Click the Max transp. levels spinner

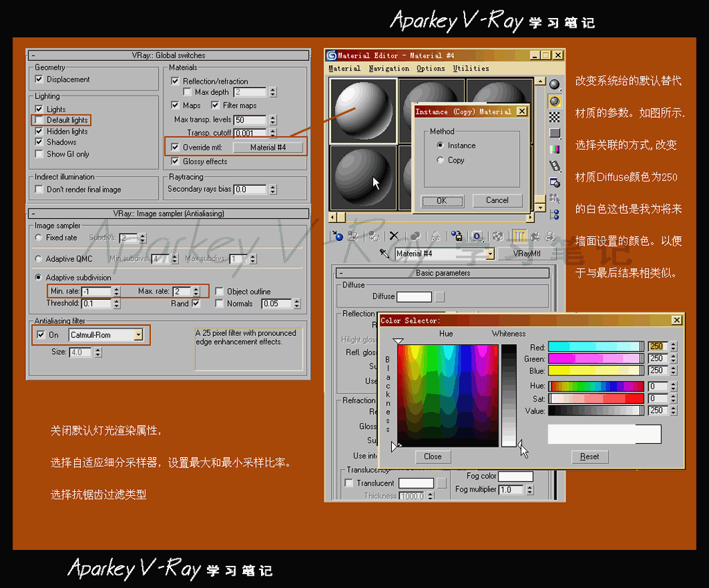coord(273,120)
